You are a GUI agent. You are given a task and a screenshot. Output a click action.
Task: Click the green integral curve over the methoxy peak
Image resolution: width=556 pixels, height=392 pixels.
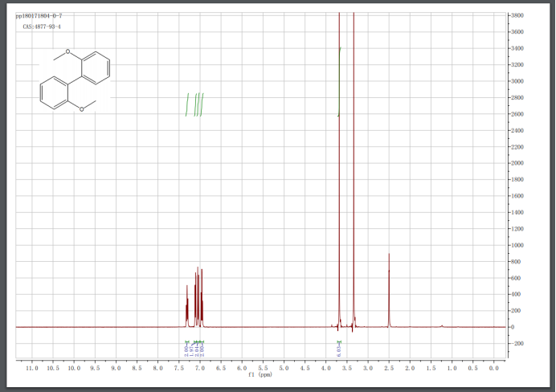click(339, 81)
